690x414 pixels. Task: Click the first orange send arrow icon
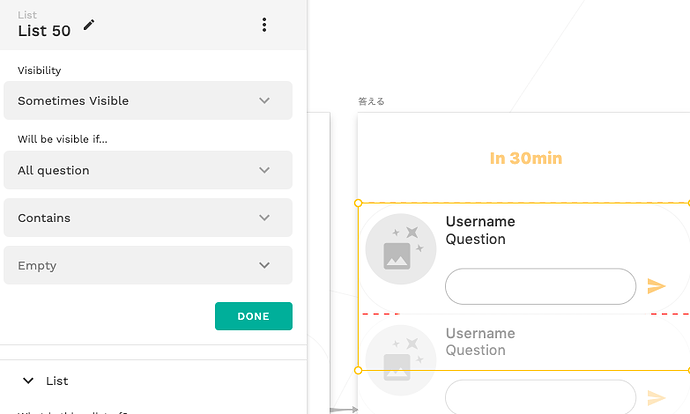click(656, 286)
